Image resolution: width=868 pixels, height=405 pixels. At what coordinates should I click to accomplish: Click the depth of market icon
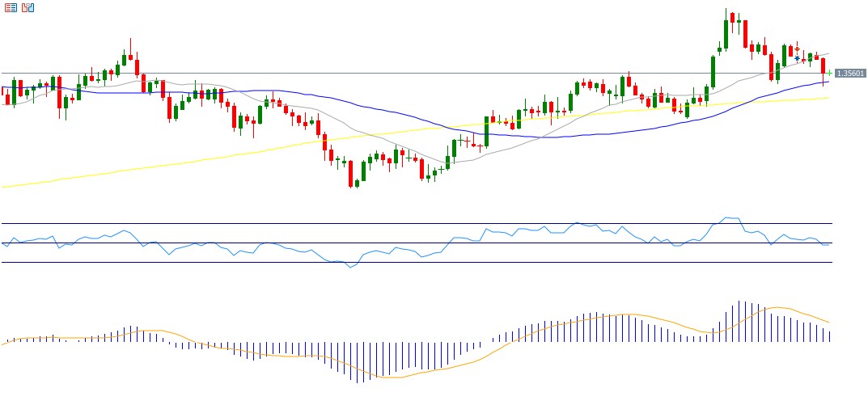28,7
